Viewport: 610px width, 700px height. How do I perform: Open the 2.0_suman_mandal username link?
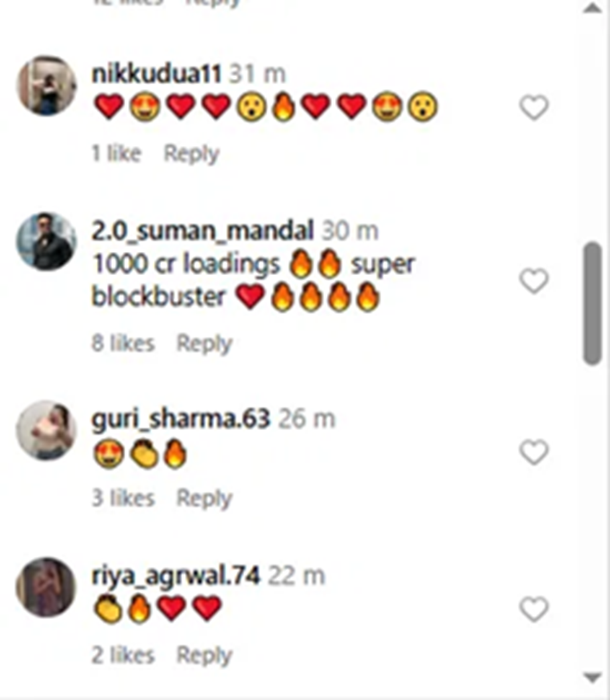[x=202, y=231]
